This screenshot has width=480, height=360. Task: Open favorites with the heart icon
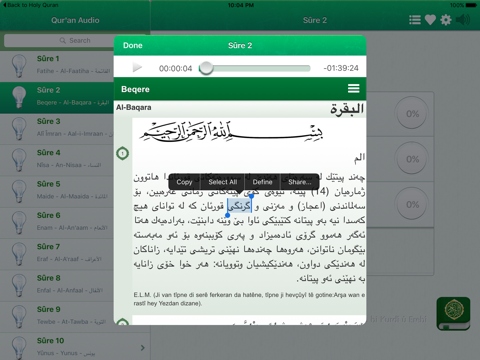pos(430,20)
